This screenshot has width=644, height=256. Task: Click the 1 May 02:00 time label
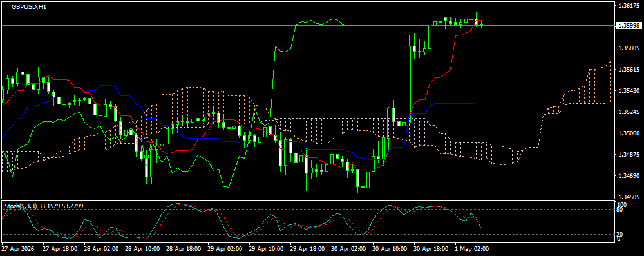click(x=471, y=249)
